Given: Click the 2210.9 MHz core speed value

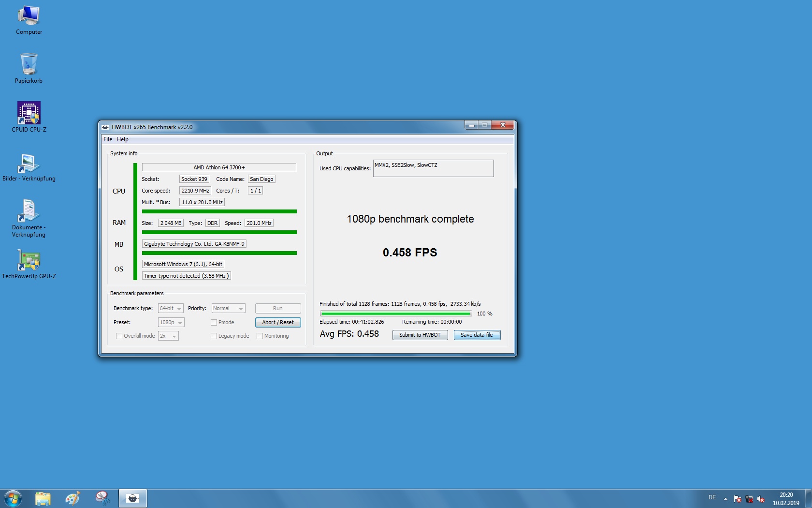Looking at the screenshot, I should 195,191.
